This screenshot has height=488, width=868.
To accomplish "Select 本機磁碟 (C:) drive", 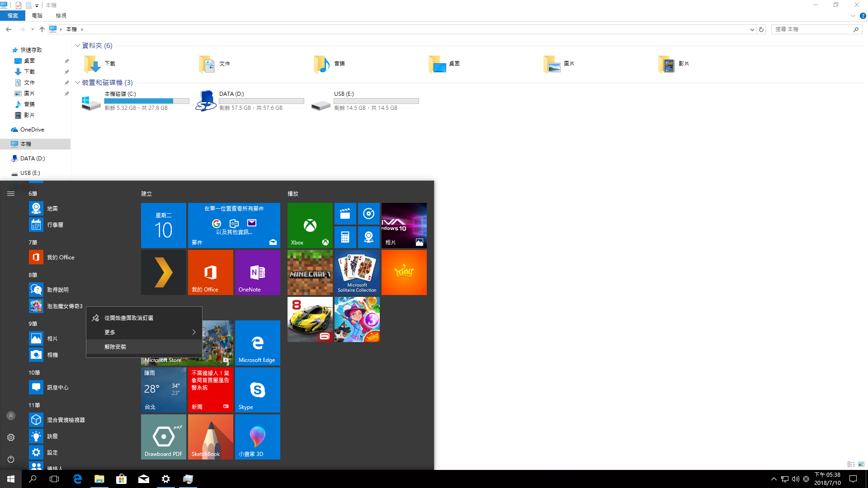I will click(135, 101).
